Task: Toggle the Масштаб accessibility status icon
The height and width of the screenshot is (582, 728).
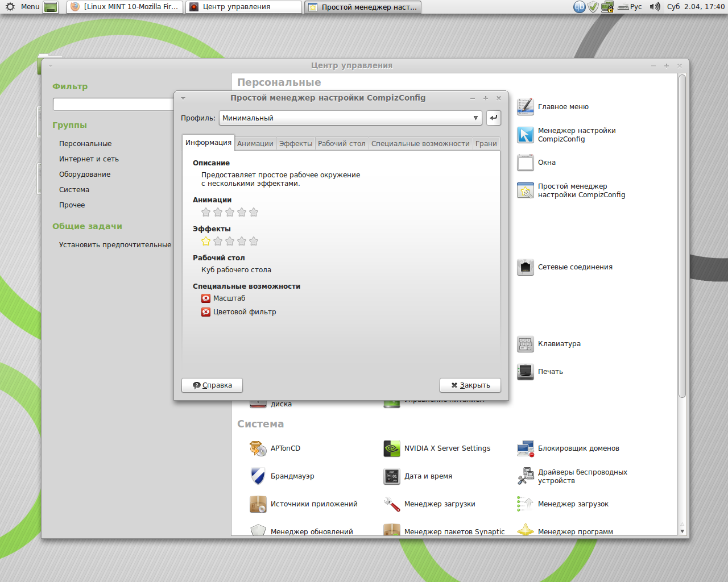Action: (x=206, y=298)
